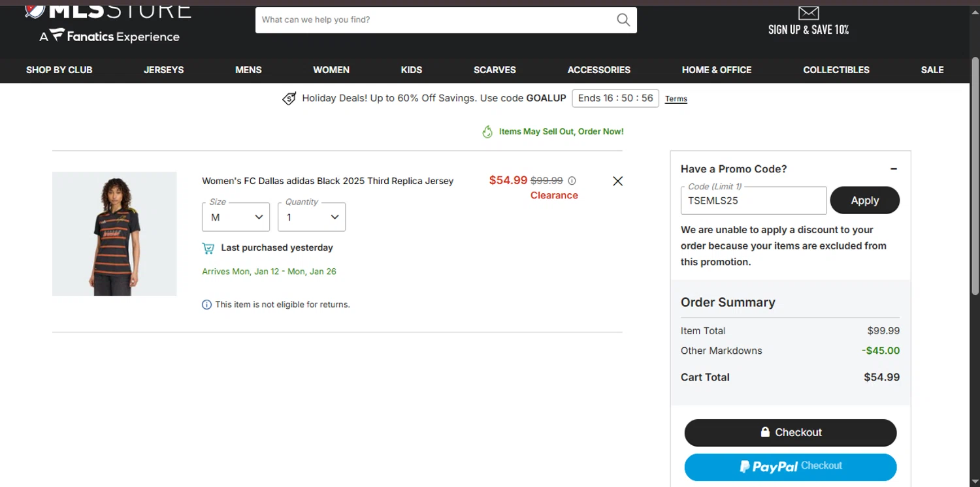Open the Collectibles menu
This screenshot has width=980, height=487.
(836, 70)
